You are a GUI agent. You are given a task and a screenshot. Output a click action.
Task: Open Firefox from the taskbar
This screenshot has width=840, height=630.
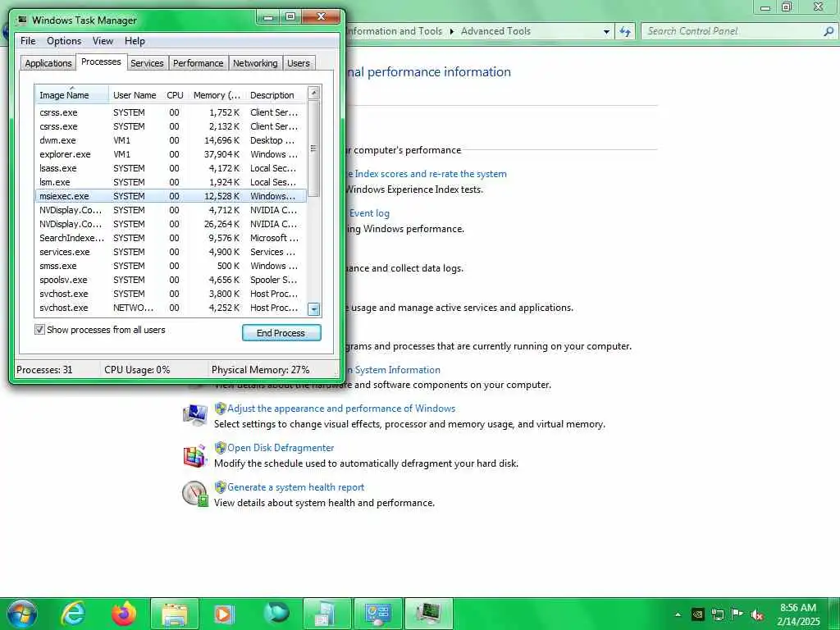tap(124, 614)
